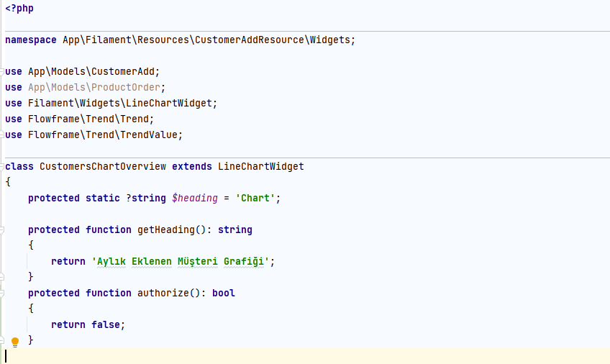Click the closing fold marker of getHeading
The width and height of the screenshot is (610, 364).
click(x=2, y=277)
